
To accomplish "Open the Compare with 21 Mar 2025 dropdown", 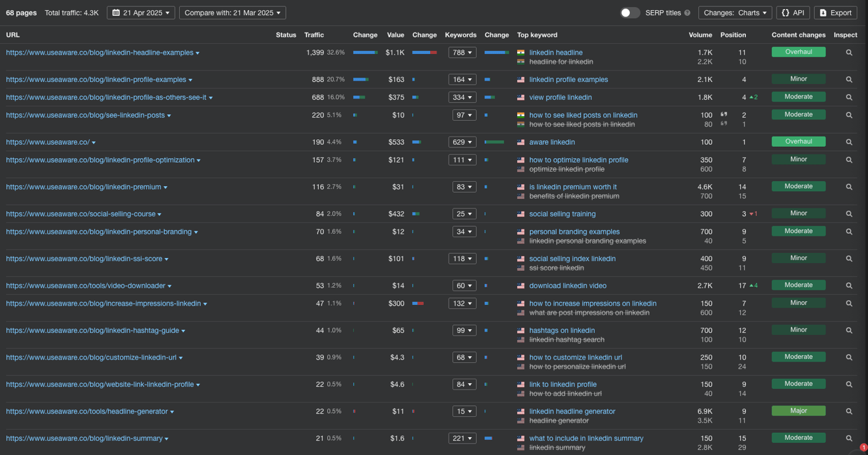I will click(233, 13).
